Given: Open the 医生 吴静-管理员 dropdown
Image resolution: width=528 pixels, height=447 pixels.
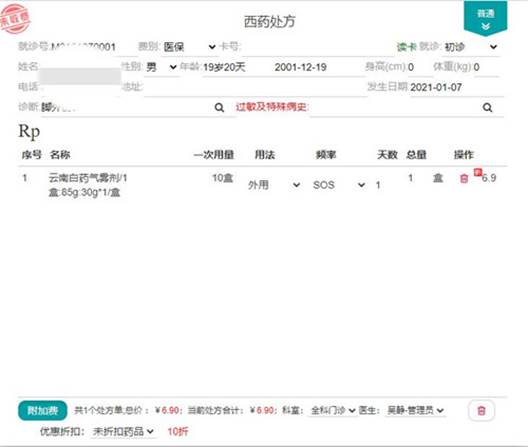Looking at the screenshot, I should tap(415, 410).
